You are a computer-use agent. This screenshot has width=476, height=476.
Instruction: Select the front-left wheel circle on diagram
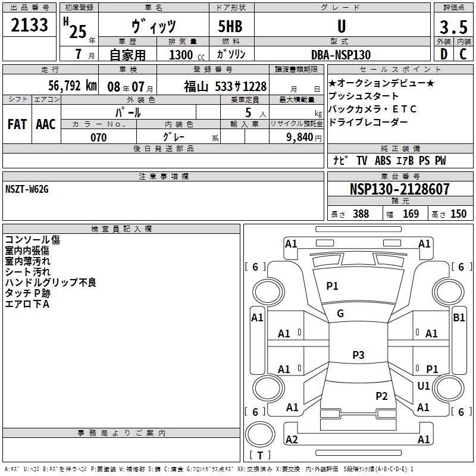[x=268, y=292]
